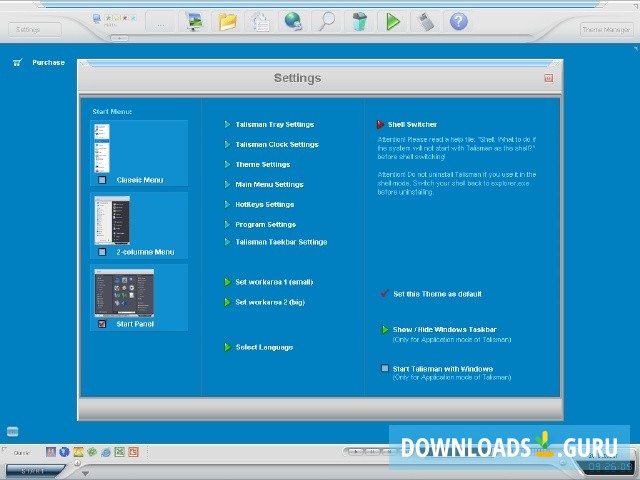The width and height of the screenshot is (640, 480).
Task: Click the blue globe quick launch icon
Action: tap(64, 452)
